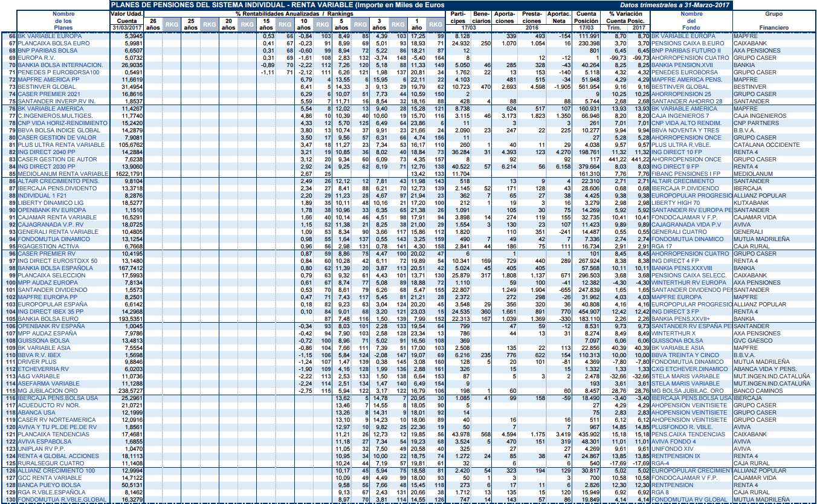Screen dimensions: 817x504
Task: Click the '15 años' column header
Action: click(266, 24)
